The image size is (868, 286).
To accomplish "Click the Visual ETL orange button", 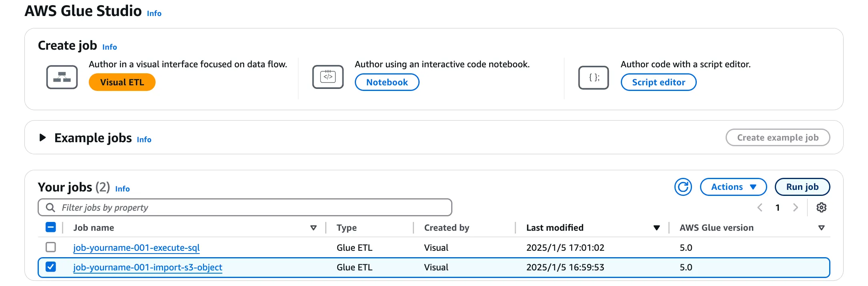I will (122, 82).
